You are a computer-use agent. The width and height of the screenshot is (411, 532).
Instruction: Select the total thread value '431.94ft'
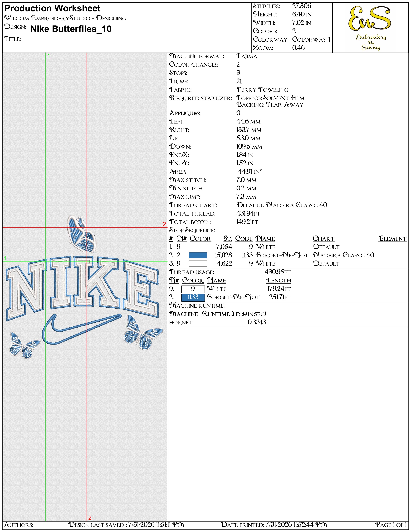click(248, 213)
